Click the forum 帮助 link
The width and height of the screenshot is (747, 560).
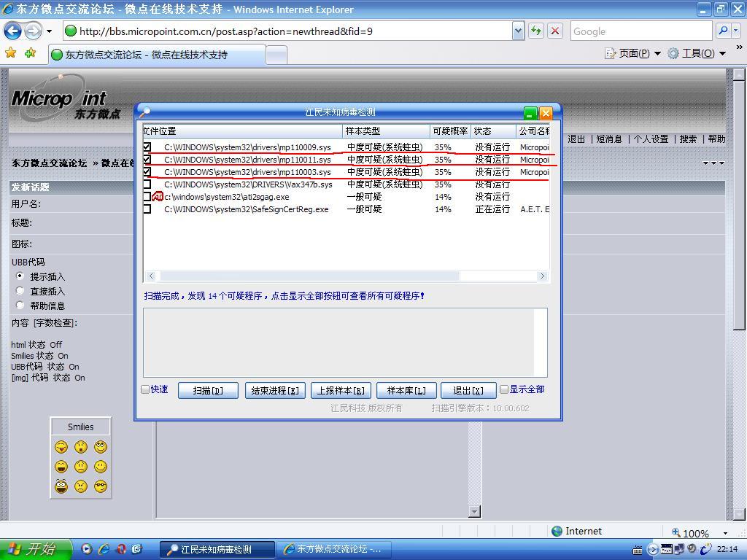tap(716, 139)
